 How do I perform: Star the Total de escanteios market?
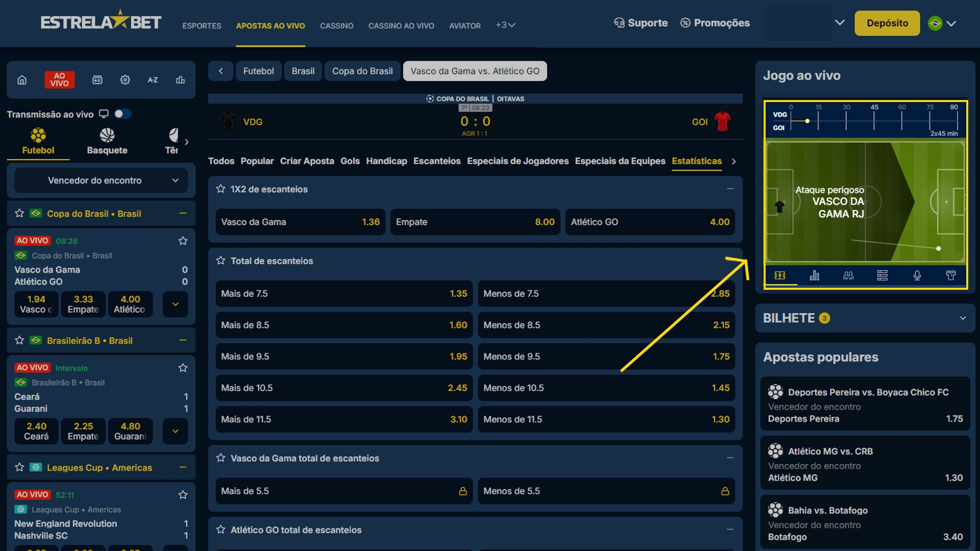click(220, 261)
